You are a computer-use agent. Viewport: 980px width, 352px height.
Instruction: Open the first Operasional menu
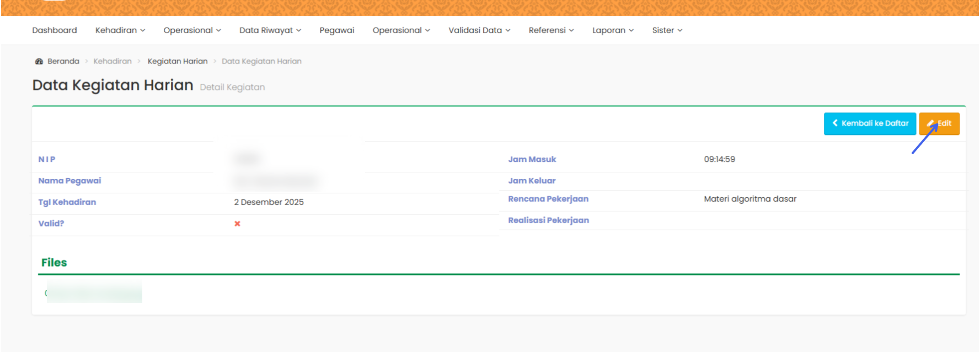click(x=192, y=30)
